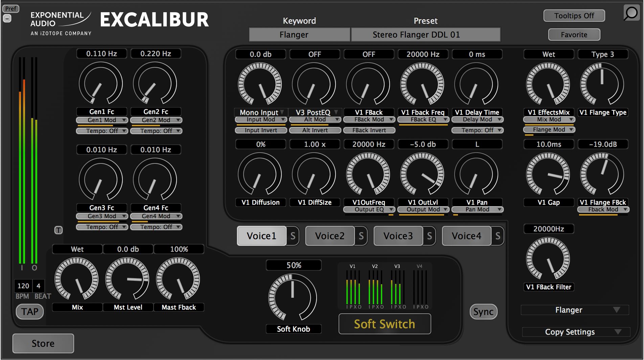This screenshot has width=644, height=360.
Task: Select the Voice4 tab
Action: pyautogui.click(x=466, y=236)
